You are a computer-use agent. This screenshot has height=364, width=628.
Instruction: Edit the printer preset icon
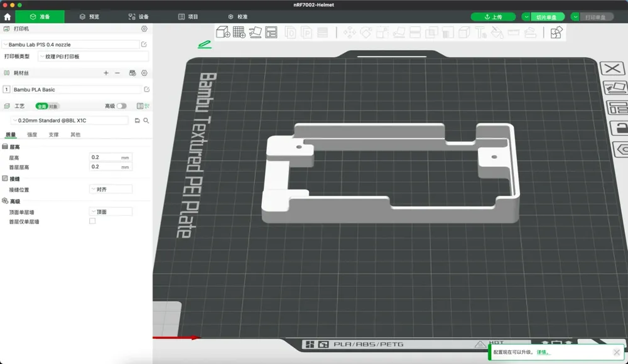tap(144, 45)
